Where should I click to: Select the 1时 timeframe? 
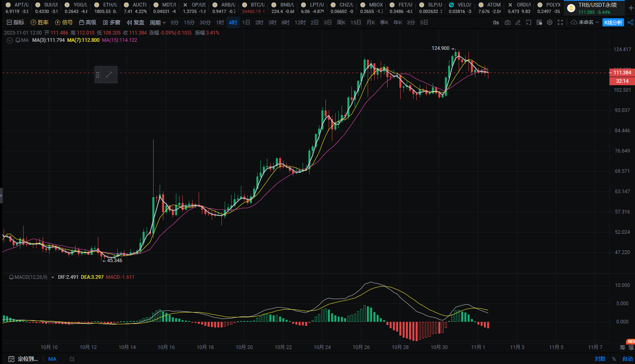click(220, 22)
